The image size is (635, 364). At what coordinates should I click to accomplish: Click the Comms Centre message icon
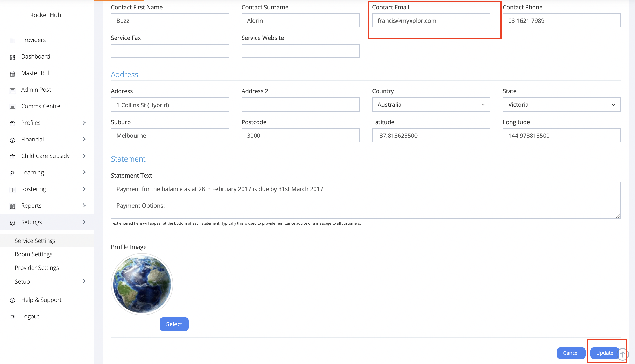tap(12, 107)
